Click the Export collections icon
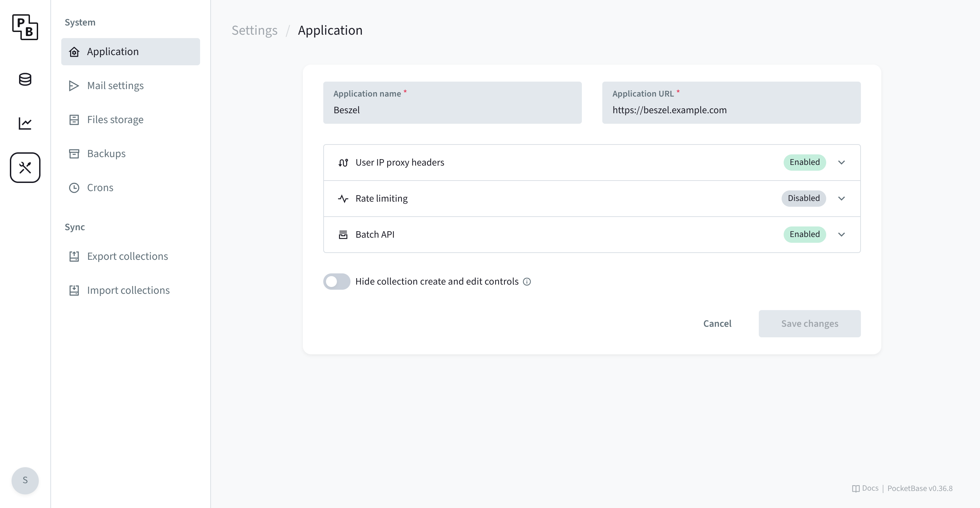Viewport: 980px width, 508px height. (74, 256)
